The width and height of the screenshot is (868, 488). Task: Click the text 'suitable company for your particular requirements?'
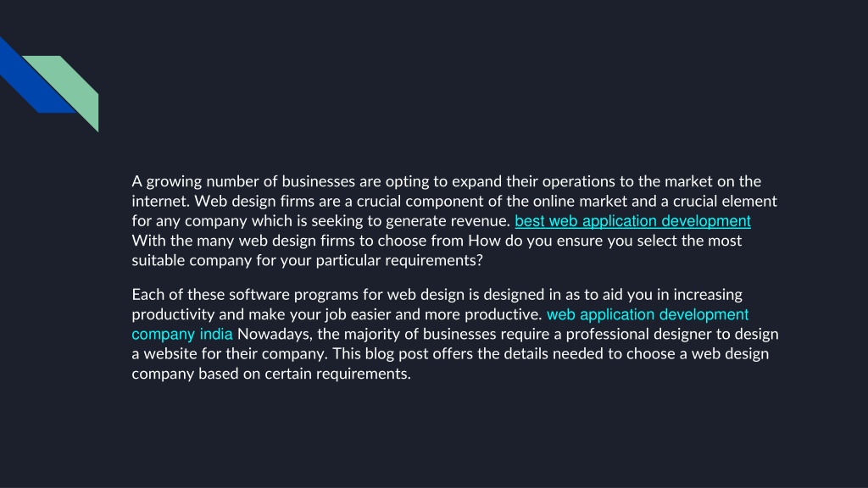click(307, 261)
